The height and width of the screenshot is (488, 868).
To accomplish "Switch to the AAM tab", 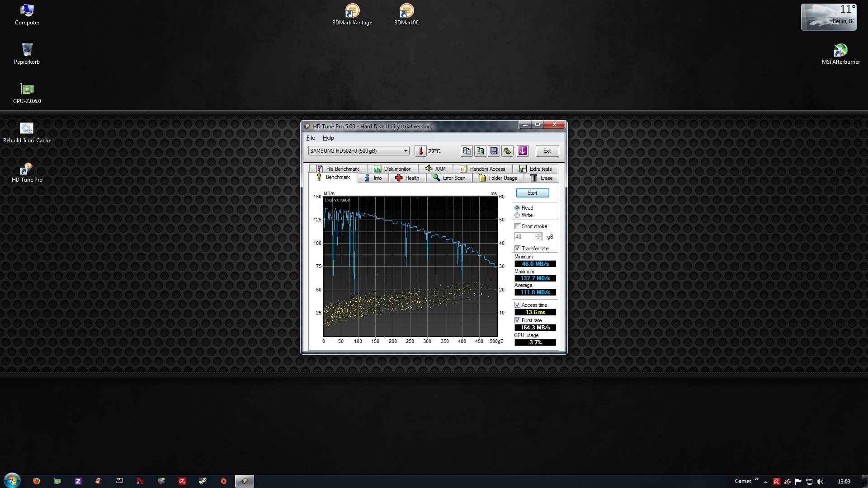I will tap(435, 169).
